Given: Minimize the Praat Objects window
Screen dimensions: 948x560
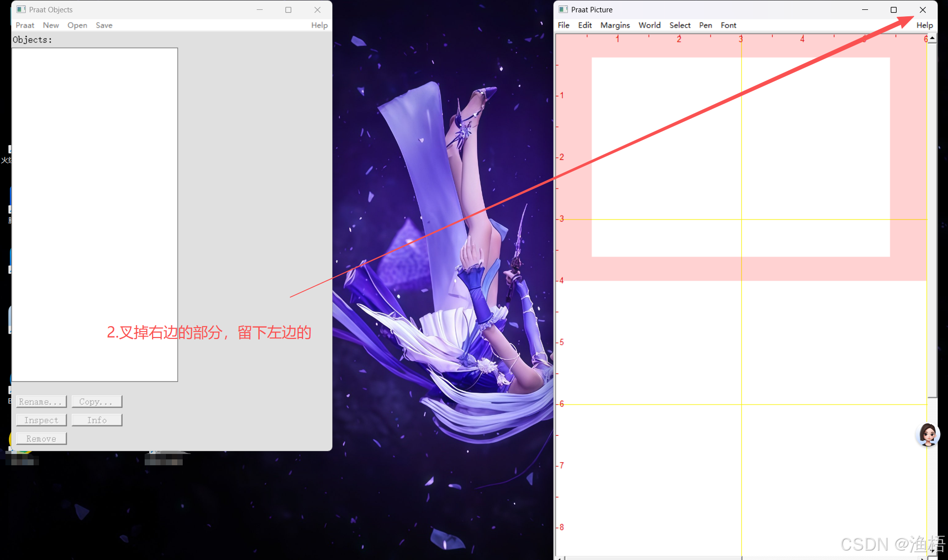Looking at the screenshot, I should click(x=260, y=10).
